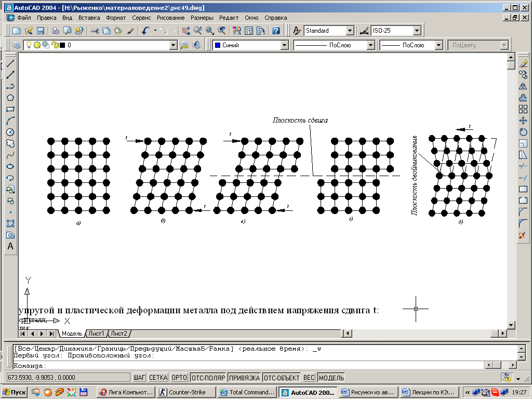Open the Синий color control dropdown

point(284,45)
